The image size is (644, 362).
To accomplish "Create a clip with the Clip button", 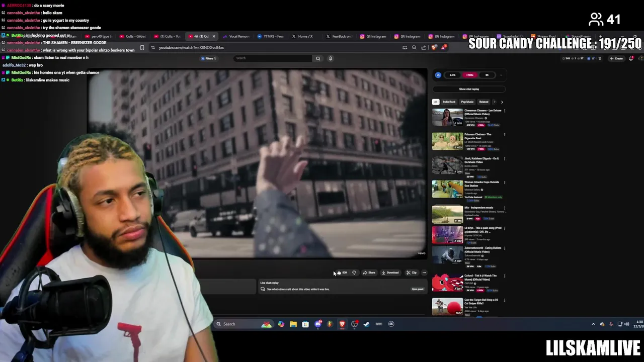I will (x=412, y=273).
